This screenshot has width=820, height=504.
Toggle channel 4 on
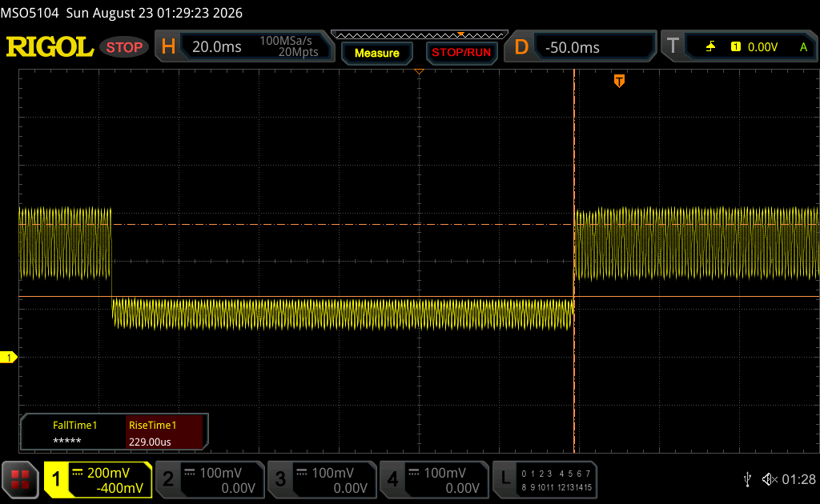392,479
